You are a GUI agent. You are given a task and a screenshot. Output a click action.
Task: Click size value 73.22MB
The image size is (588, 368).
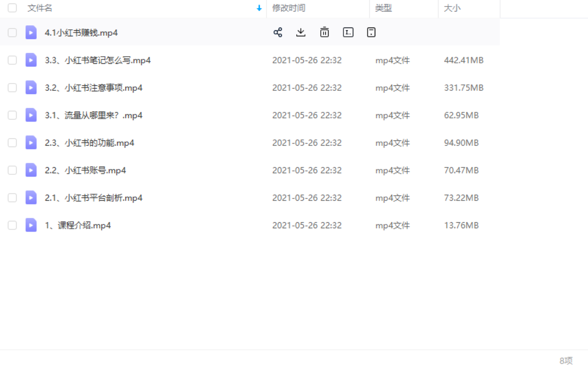[x=461, y=197]
